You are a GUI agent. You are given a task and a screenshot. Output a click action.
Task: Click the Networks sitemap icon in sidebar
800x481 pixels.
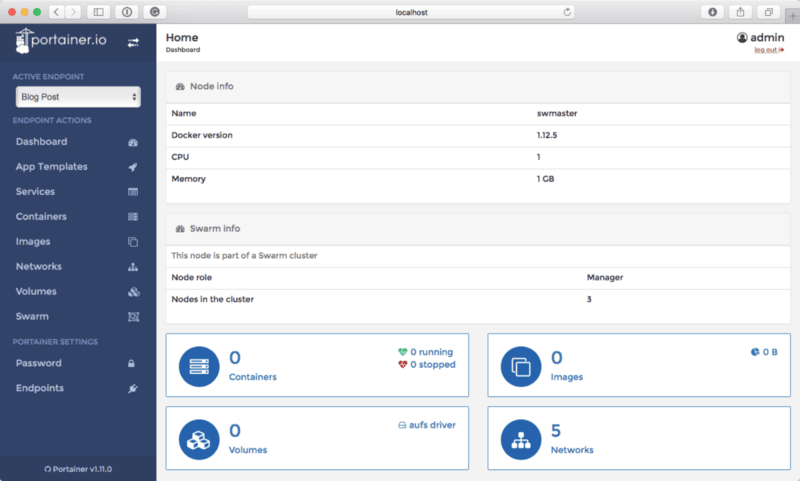point(133,267)
